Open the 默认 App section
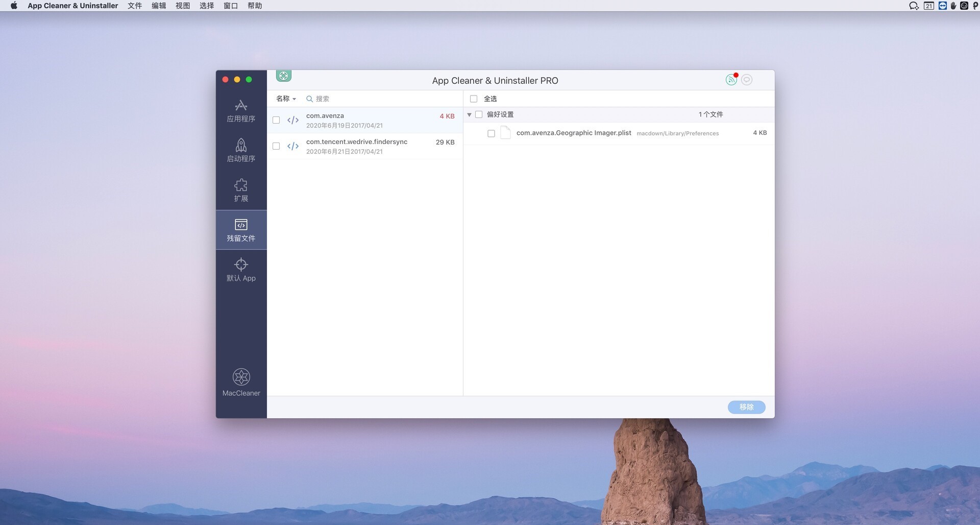 click(x=241, y=270)
